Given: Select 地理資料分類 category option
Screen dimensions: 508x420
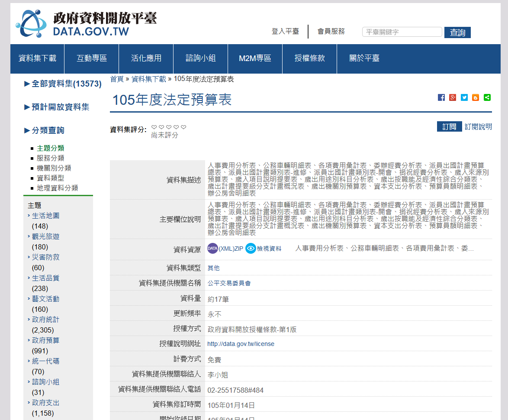Looking at the screenshot, I should [58, 188].
